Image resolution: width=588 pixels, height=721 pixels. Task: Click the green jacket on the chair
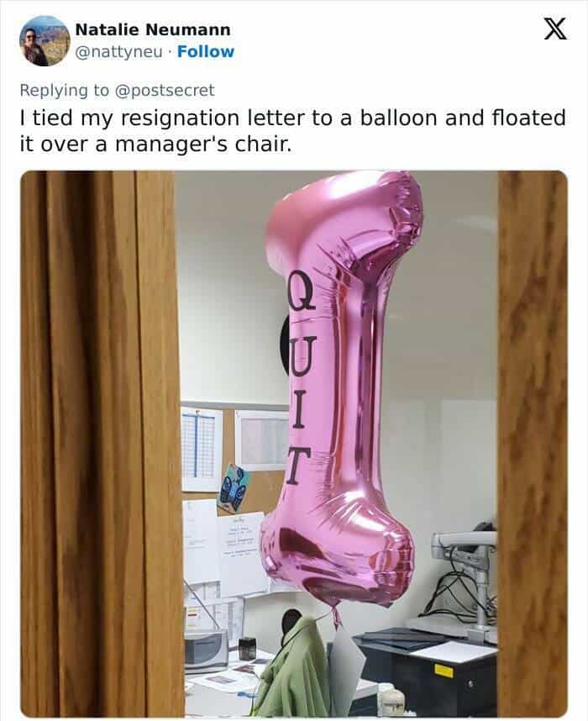click(x=296, y=666)
